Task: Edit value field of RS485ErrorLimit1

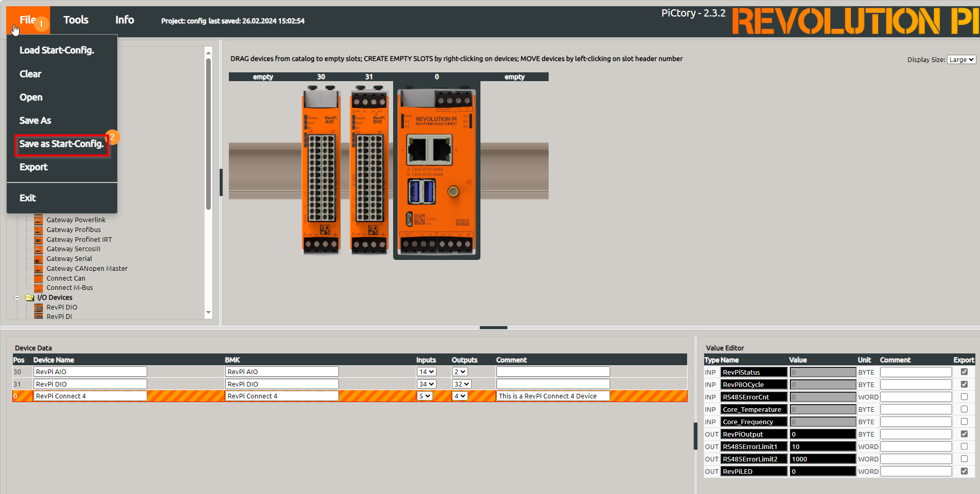Action: 823,446
